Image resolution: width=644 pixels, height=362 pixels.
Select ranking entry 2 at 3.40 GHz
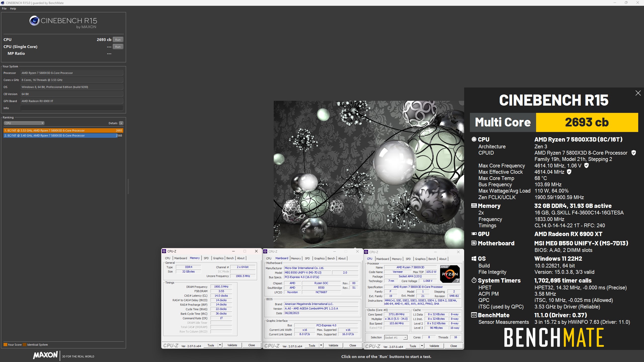63,135
